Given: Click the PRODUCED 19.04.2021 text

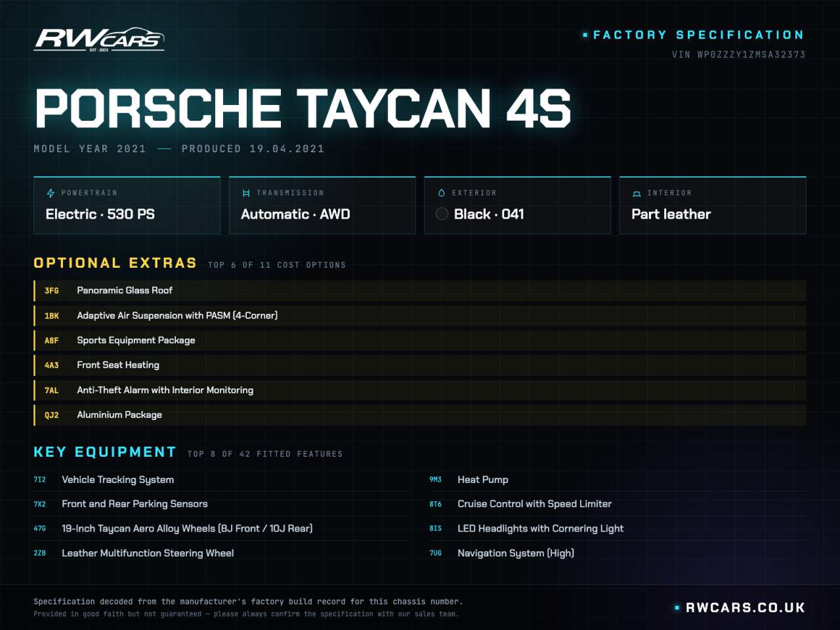Looking at the screenshot, I should click(253, 149).
